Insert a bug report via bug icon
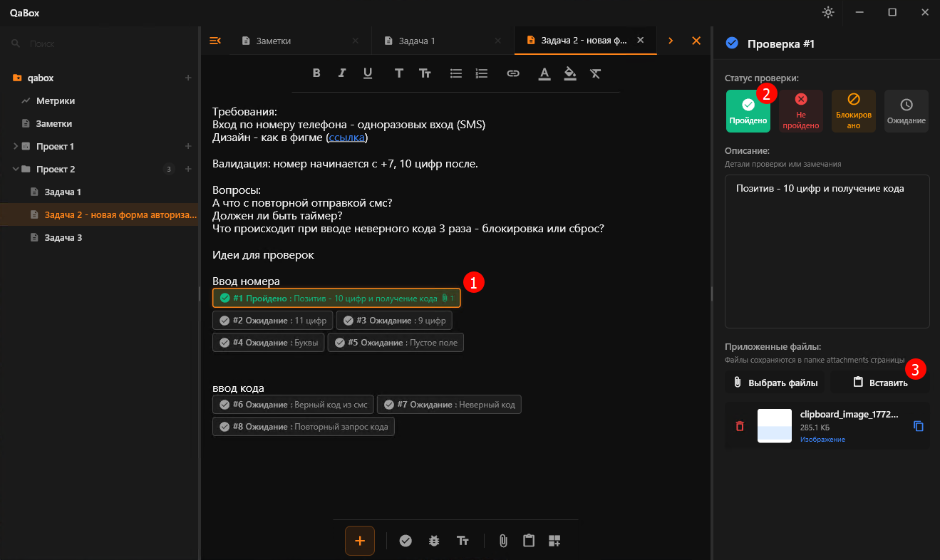Screen dimensions: 940x560 [x=434, y=541]
